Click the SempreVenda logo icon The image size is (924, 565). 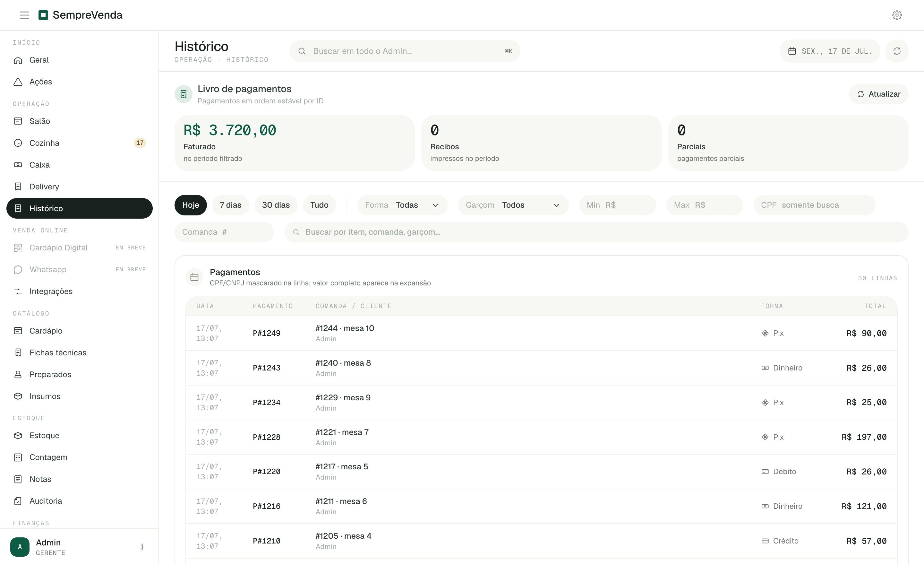(44, 15)
